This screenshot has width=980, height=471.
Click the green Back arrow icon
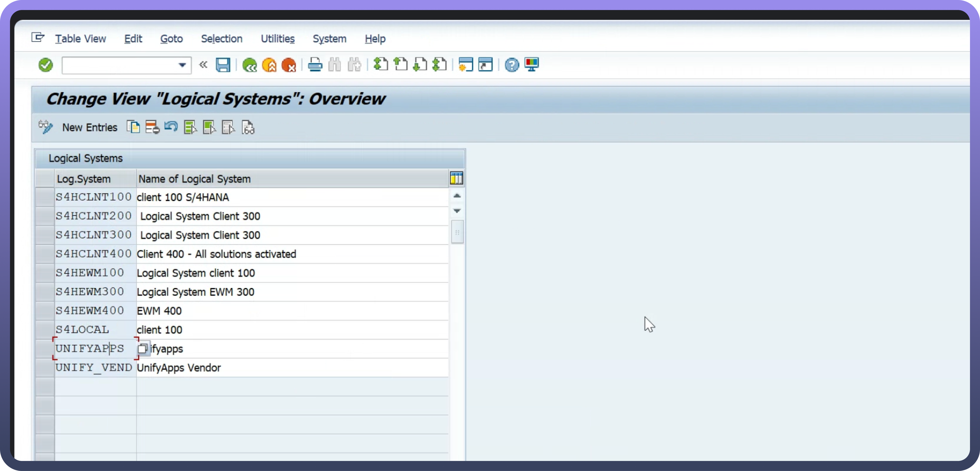tap(249, 65)
